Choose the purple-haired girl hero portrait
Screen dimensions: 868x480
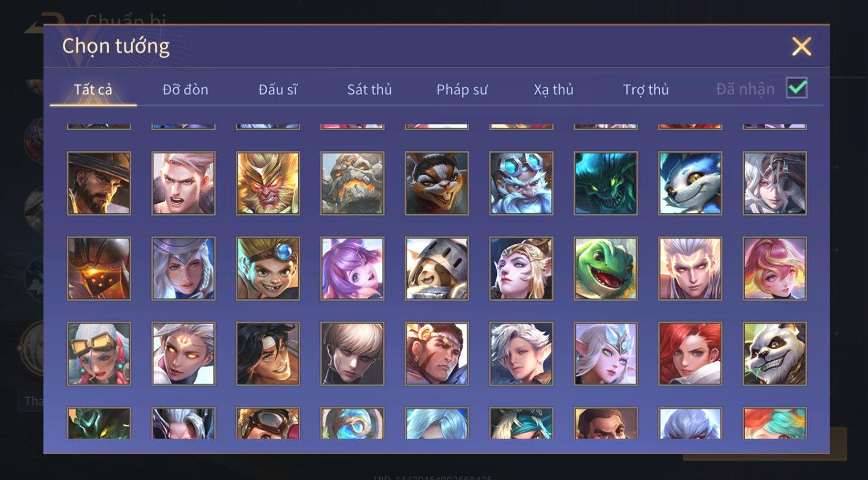pos(352,269)
